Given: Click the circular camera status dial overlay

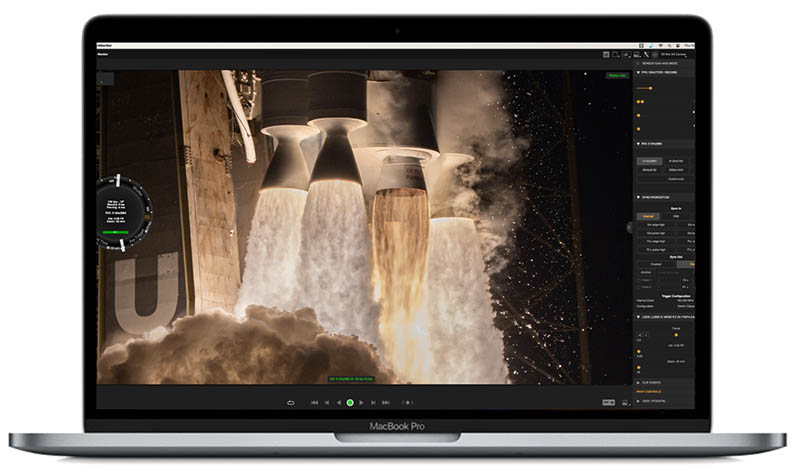Looking at the screenshot, I should (123, 213).
